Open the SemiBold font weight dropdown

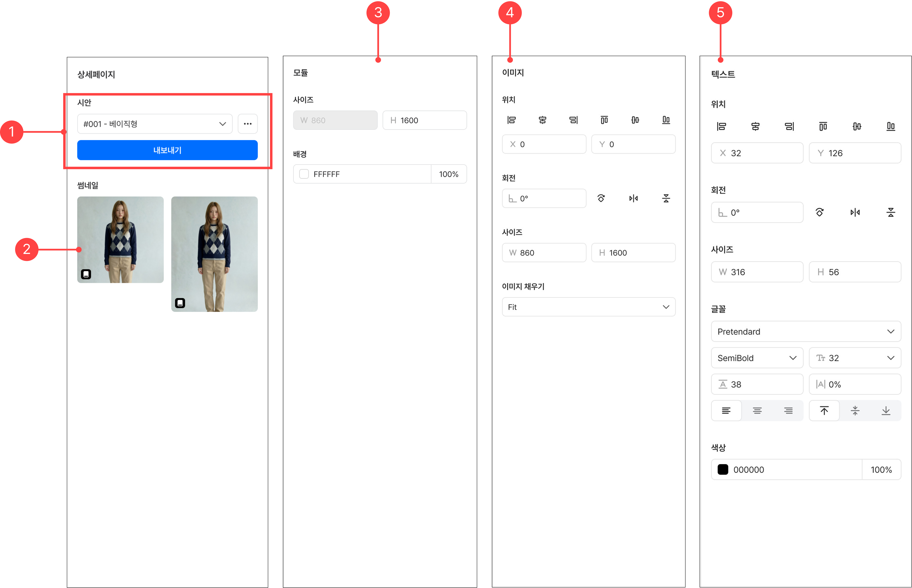point(757,358)
